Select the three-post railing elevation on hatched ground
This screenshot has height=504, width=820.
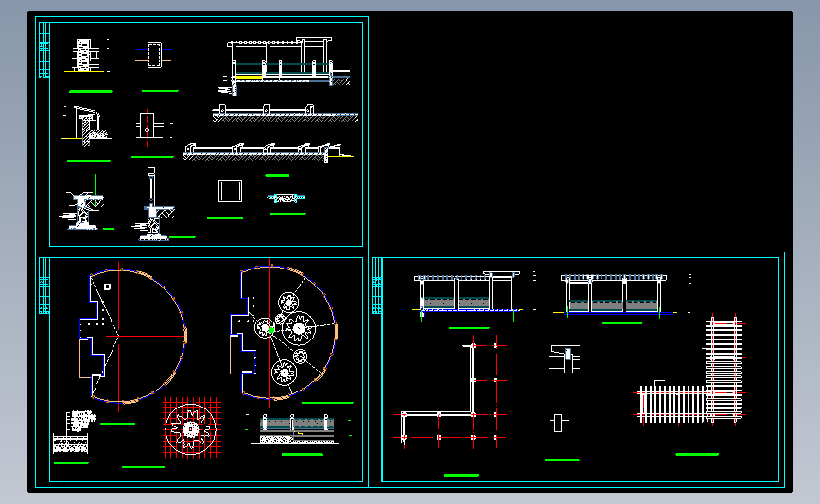point(286,113)
